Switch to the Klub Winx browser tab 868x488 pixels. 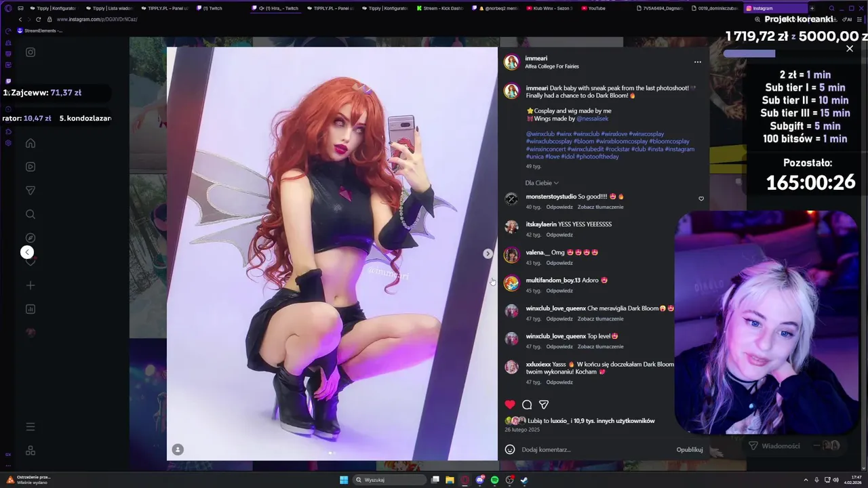(x=550, y=8)
